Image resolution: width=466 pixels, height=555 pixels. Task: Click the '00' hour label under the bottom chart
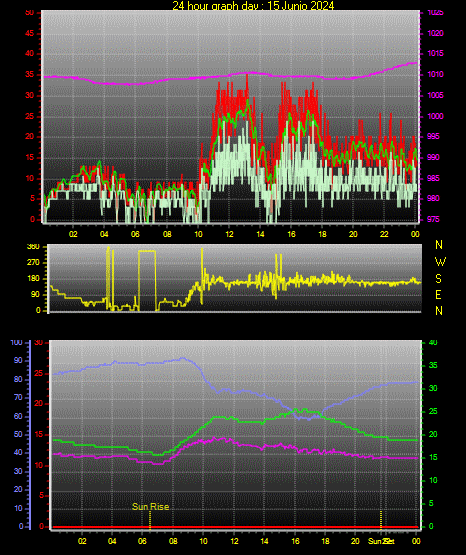(x=416, y=541)
